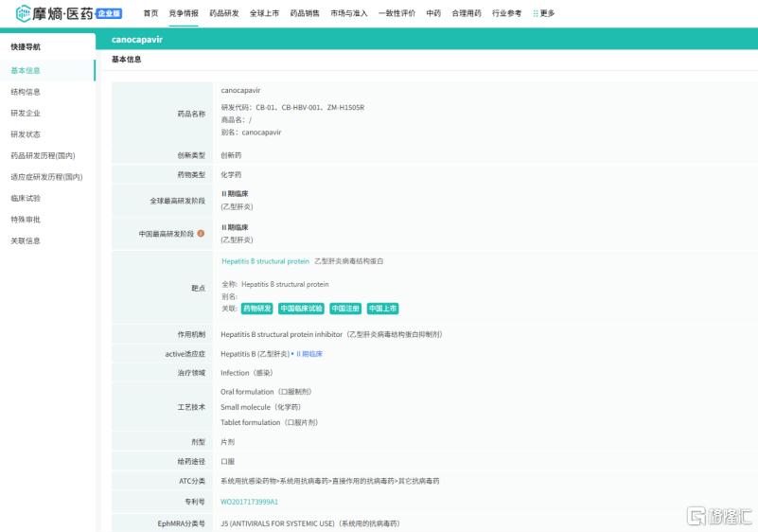The image size is (758, 532).
Task: Open the II期临床 link under active适应症
Action: tap(309, 354)
